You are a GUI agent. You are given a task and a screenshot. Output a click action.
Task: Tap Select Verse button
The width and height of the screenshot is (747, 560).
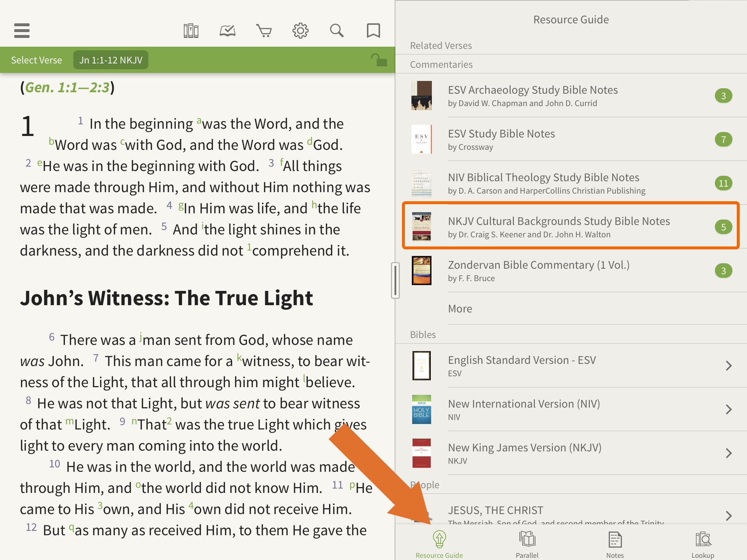click(36, 60)
